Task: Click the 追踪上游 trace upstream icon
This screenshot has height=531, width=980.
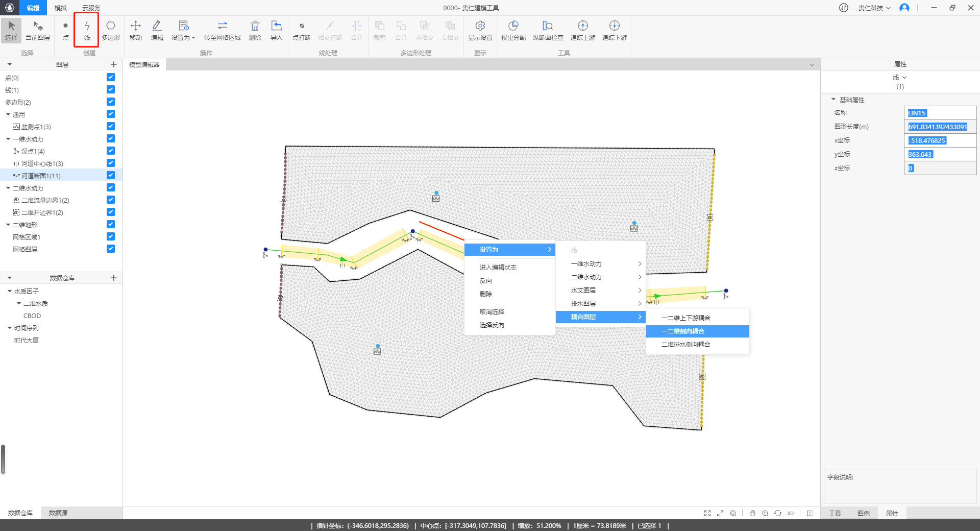Action: 582,30
